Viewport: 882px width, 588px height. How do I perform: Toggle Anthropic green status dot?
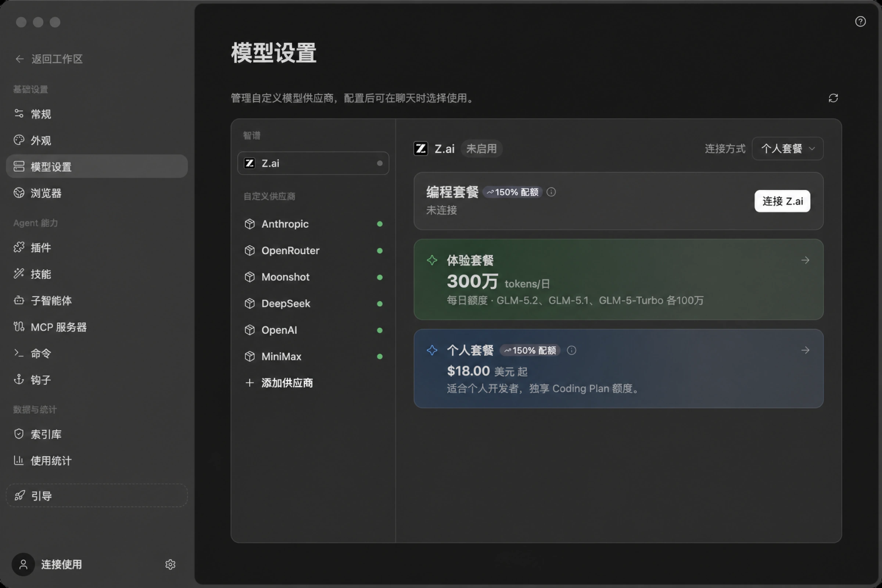pos(380,224)
